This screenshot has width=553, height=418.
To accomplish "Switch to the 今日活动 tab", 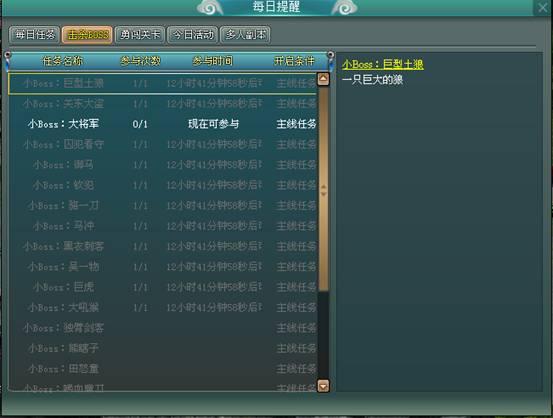I will coord(193,35).
